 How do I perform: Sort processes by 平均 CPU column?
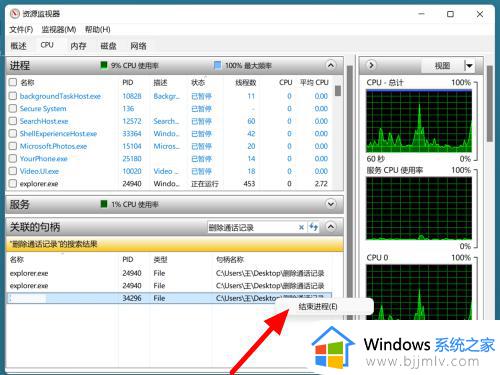coord(314,82)
